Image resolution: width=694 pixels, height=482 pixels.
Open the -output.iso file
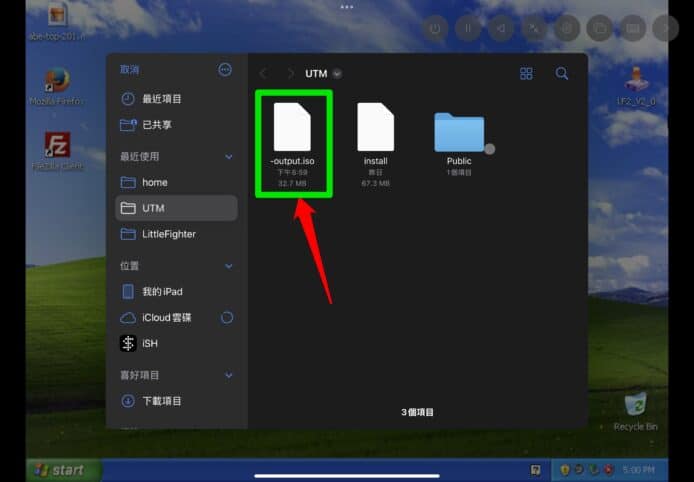point(292,128)
